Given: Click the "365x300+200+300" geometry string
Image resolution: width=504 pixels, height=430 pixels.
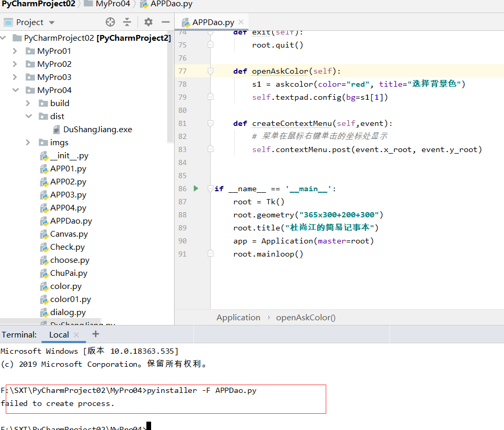Looking at the screenshot, I should pos(339,215).
